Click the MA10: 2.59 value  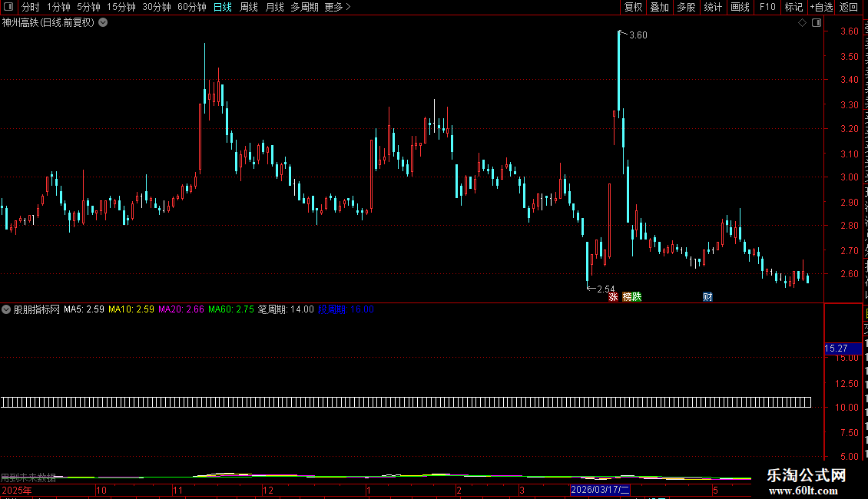click(x=131, y=309)
